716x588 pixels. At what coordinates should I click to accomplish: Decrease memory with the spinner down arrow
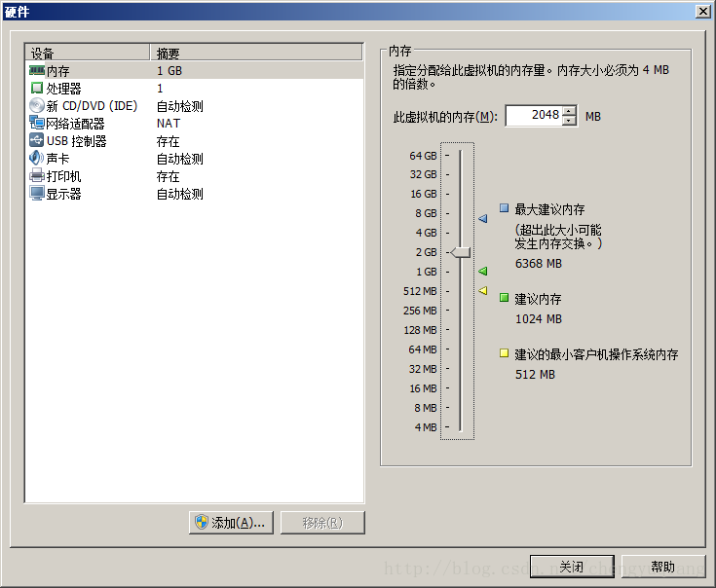[569, 121]
